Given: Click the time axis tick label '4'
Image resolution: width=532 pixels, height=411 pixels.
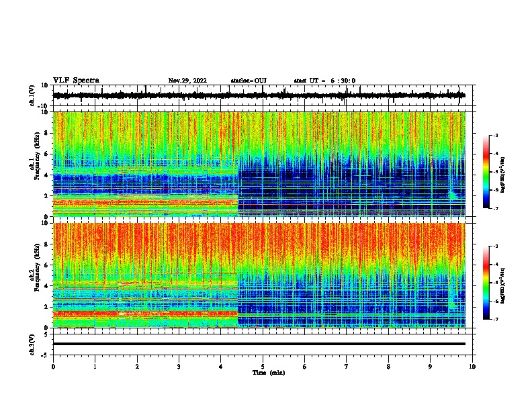Looking at the screenshot, I should [221, 367].
